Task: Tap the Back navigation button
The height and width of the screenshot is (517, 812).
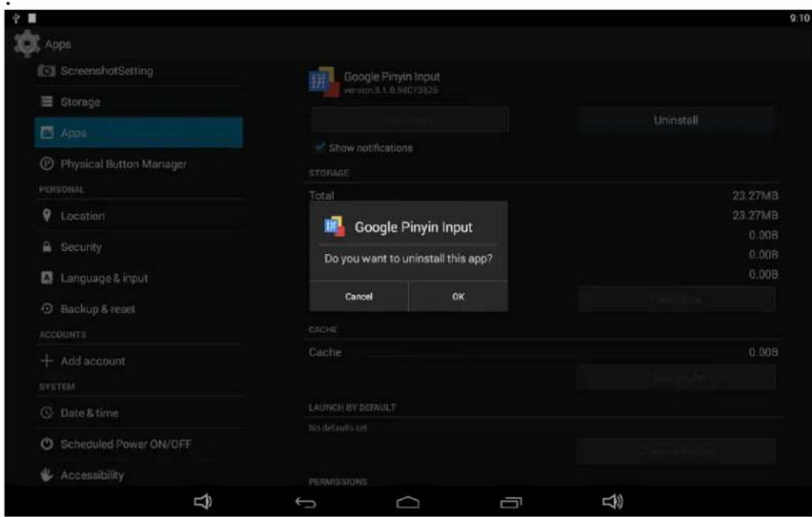Action: (x=305, y=502)
